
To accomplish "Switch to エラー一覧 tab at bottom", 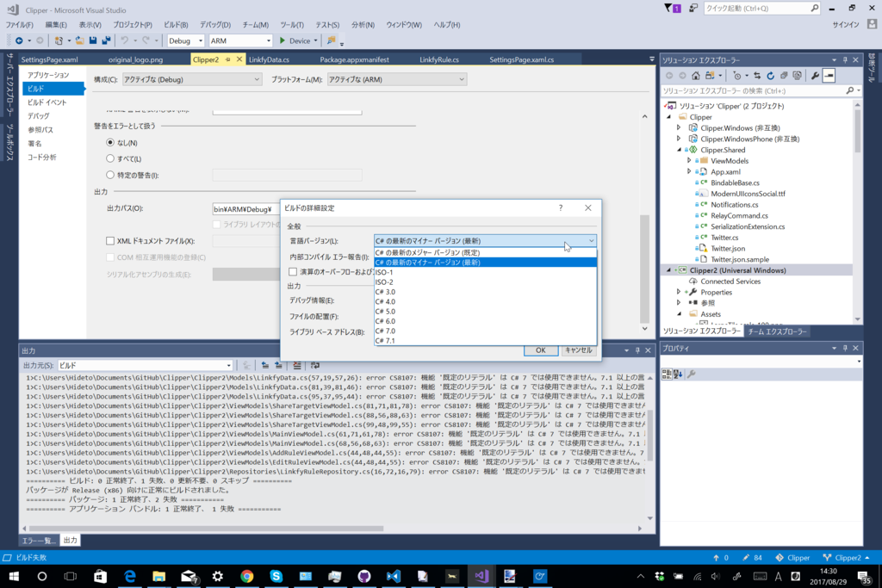I will pos(39,540).
